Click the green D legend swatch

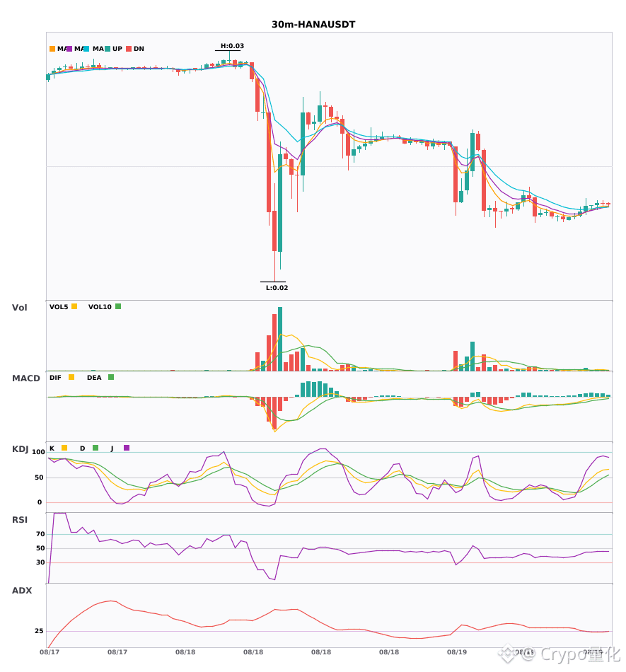pos(95,448)
